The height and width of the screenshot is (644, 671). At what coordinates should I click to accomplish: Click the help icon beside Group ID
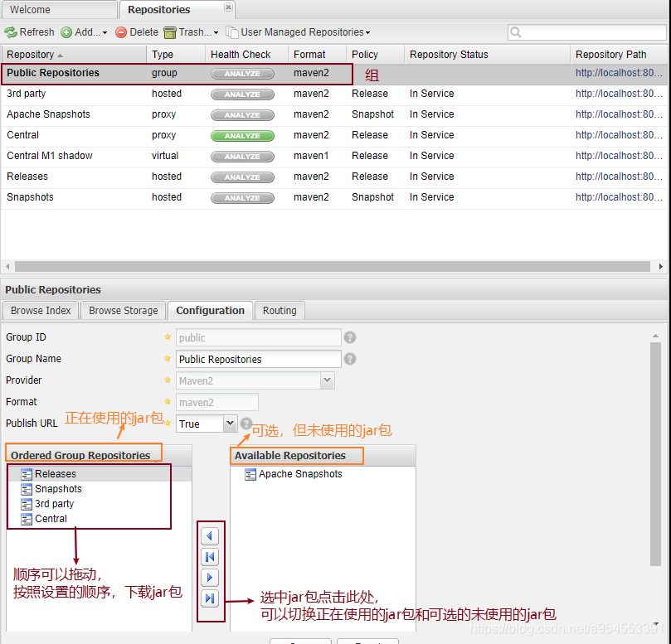point(350,337)
